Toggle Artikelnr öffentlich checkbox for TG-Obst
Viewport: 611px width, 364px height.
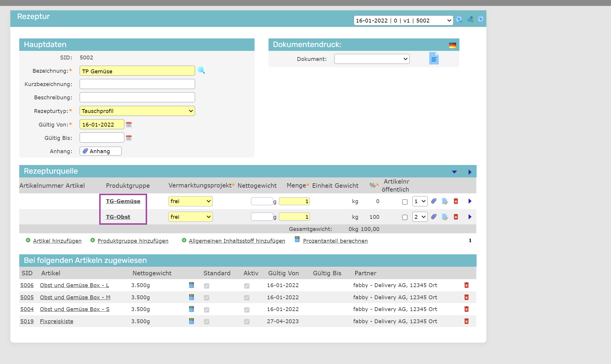405,217
